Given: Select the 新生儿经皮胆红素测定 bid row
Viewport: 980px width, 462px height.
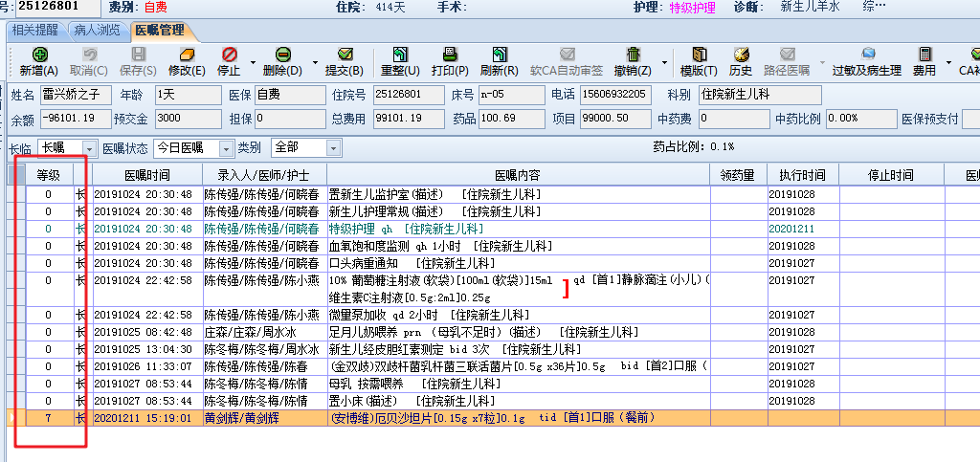Looking at the screenshot, I should coord(494,349).
